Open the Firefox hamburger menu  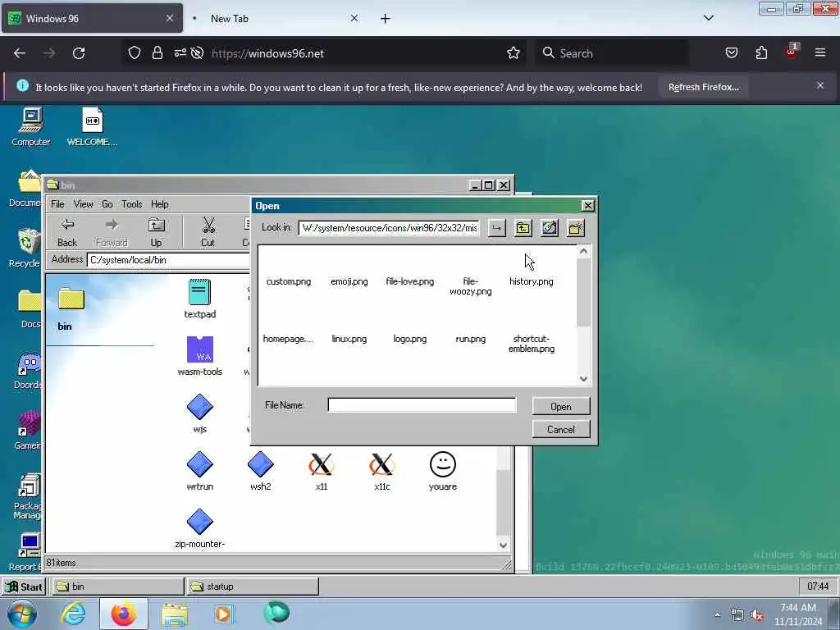click(820, 53)
